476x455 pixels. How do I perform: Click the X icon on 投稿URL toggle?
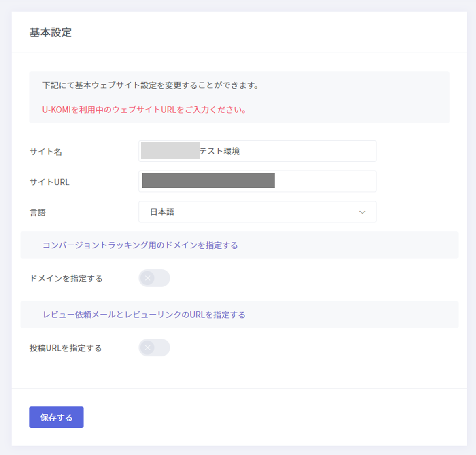[148, 348]
